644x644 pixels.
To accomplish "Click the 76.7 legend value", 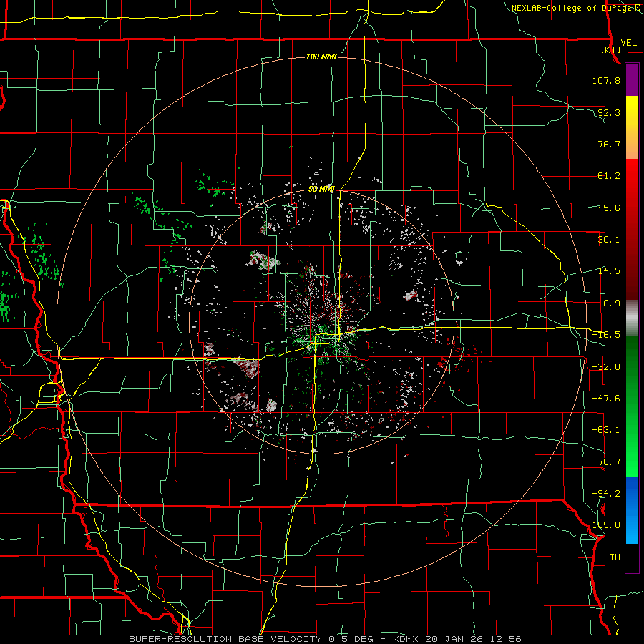I will click(609, 144).
